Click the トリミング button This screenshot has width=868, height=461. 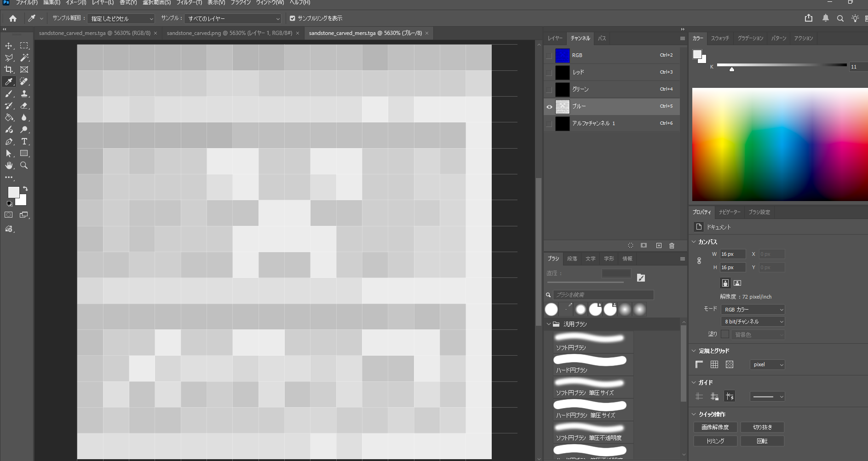[x=715, y=441]
